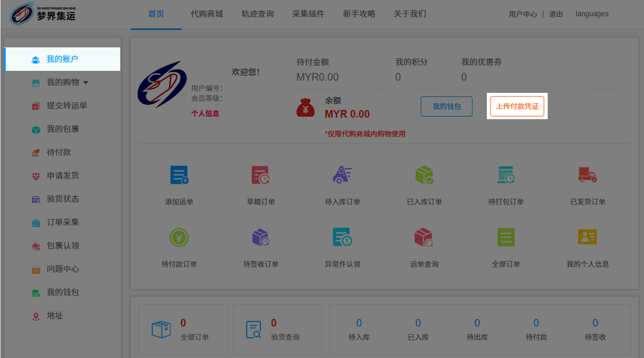Open the 草稿订单 draft orders icon
644x358 pixels.
click(261, 176)
